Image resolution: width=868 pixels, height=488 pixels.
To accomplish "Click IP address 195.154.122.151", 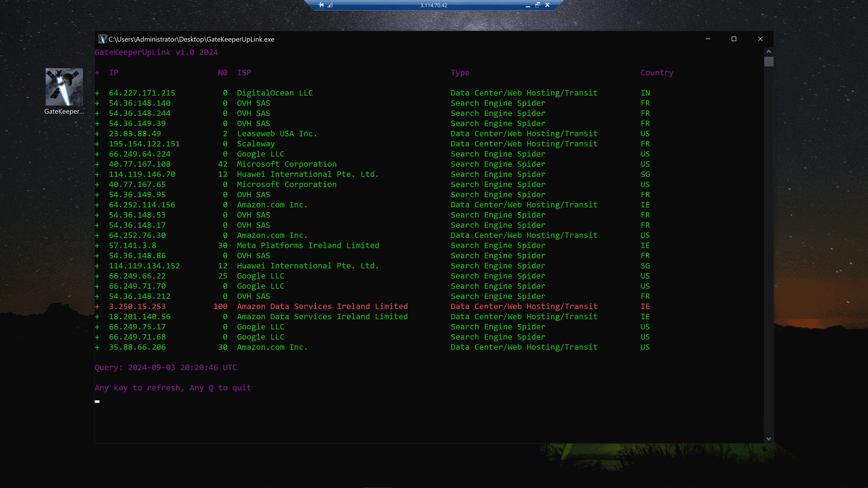I will pyautogui.click(x=144, y=144).
